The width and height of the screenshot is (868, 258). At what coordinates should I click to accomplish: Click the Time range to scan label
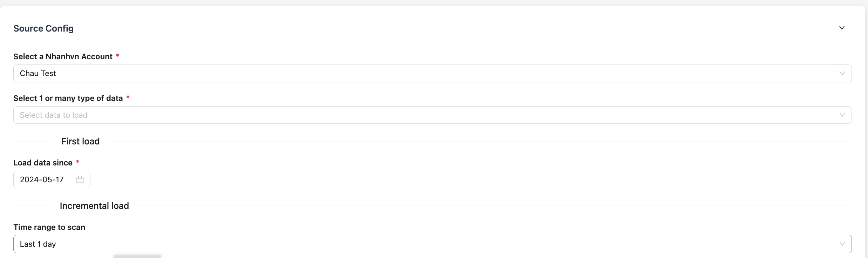pyautogui.click(x=49, y=227)
